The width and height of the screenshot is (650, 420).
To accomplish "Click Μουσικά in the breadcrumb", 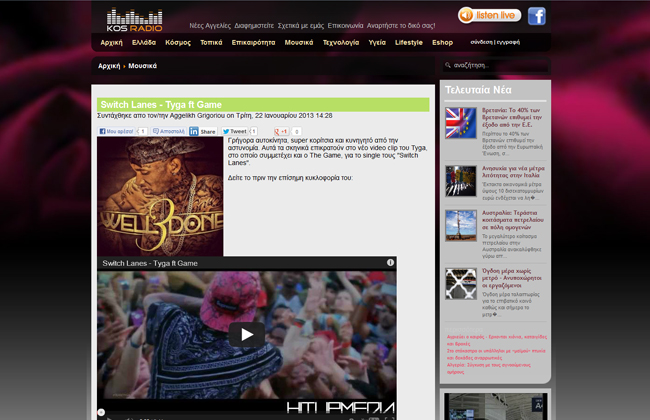I will pos(142,66).
